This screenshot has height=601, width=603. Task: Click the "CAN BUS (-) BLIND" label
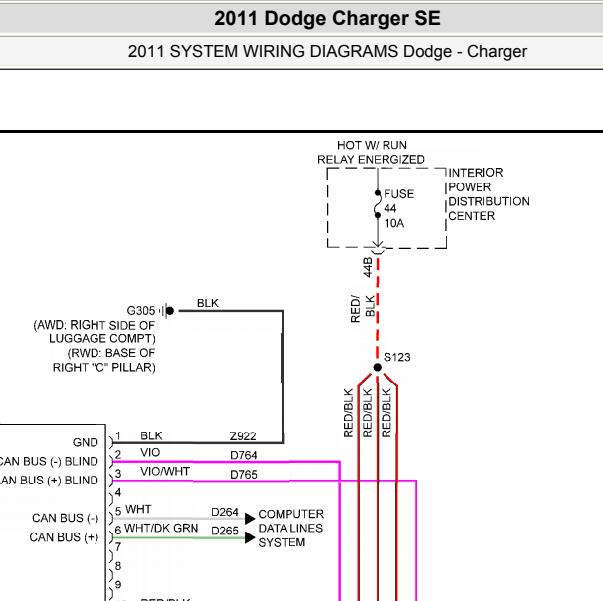point(48,461)
